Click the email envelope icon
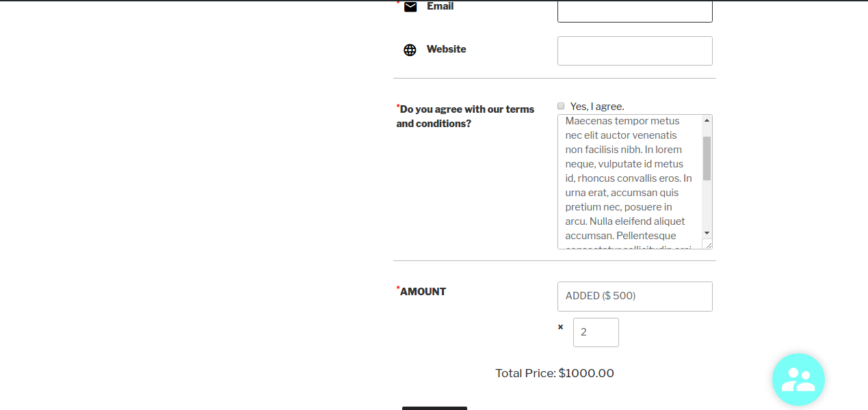 click(410, 8)
